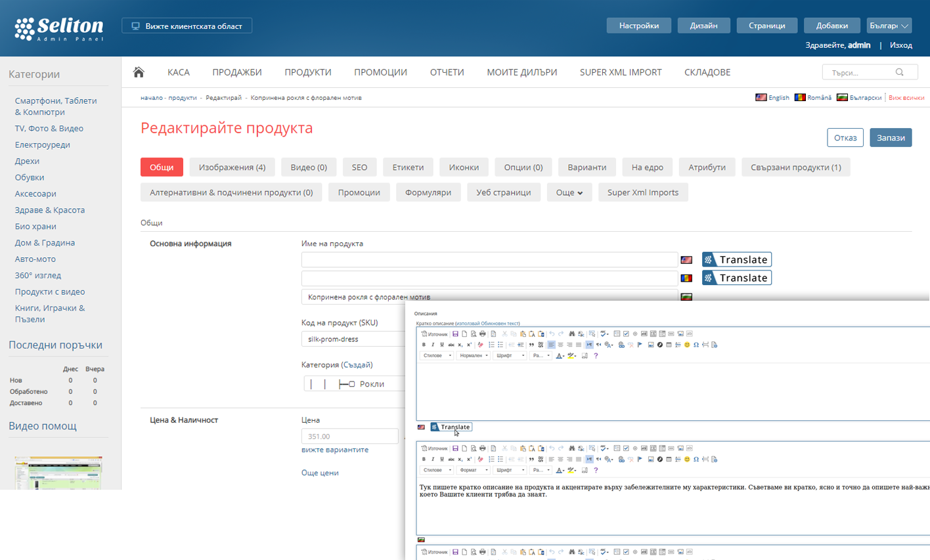Insert smiley via the second editor's toolbar

click(687, 460)
